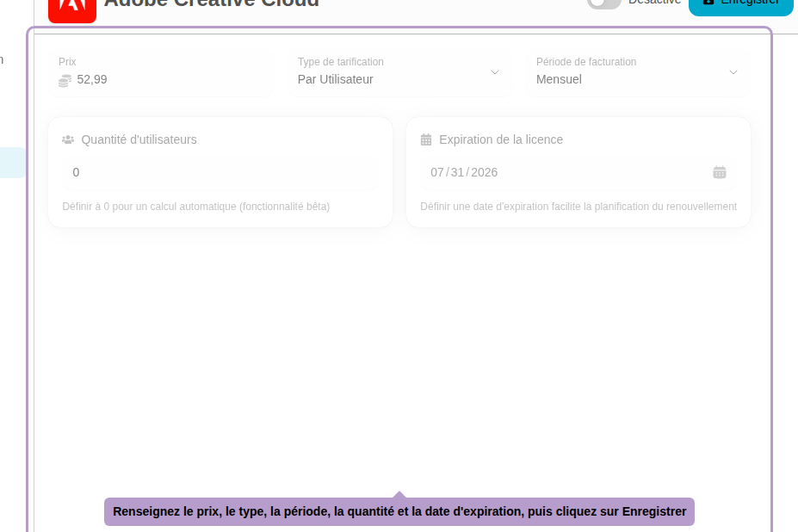Select the month segment 07 in the date
The image size is (798, 532).
coord(436,172)
